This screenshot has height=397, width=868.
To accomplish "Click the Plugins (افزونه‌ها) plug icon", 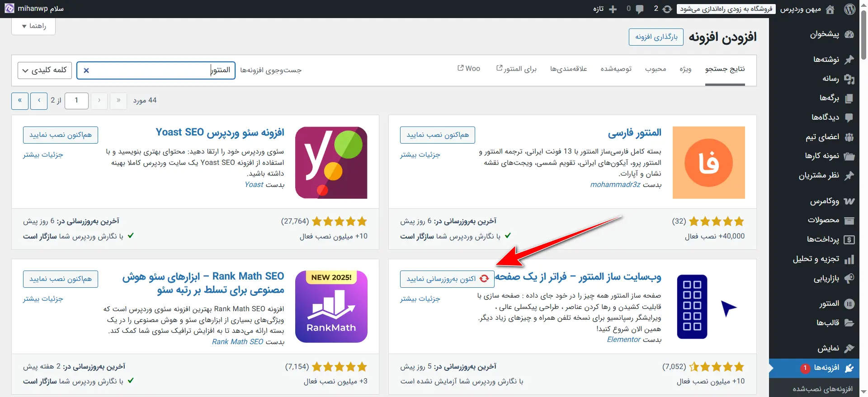I will pyautogui.click(x=849, y=368).
